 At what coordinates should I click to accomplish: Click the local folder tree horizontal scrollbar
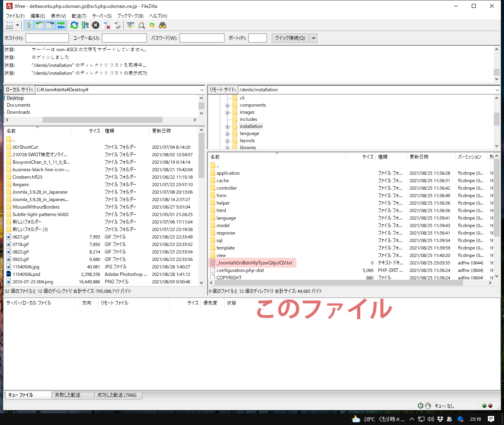(x=102, y=120)
